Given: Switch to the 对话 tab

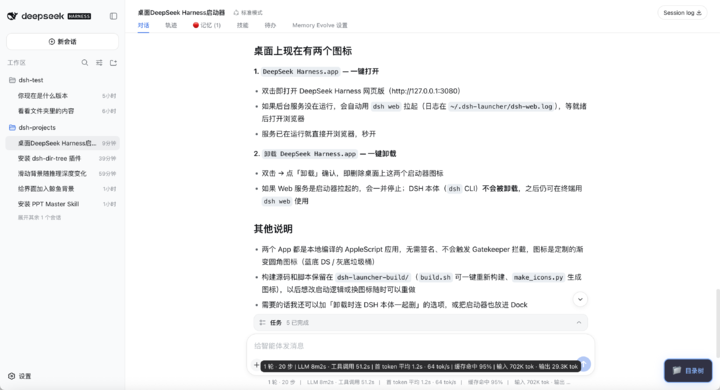Looking at the screenshot, I should [143, 25].
